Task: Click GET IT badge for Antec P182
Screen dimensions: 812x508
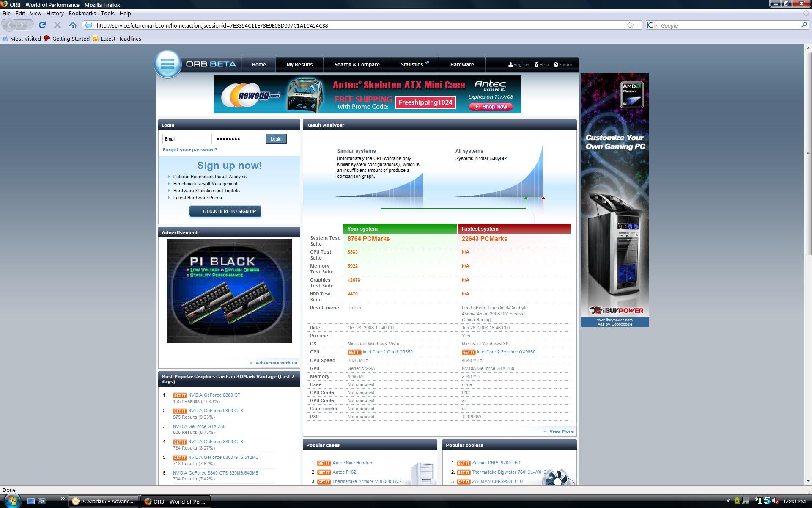Action: point(324,472)
